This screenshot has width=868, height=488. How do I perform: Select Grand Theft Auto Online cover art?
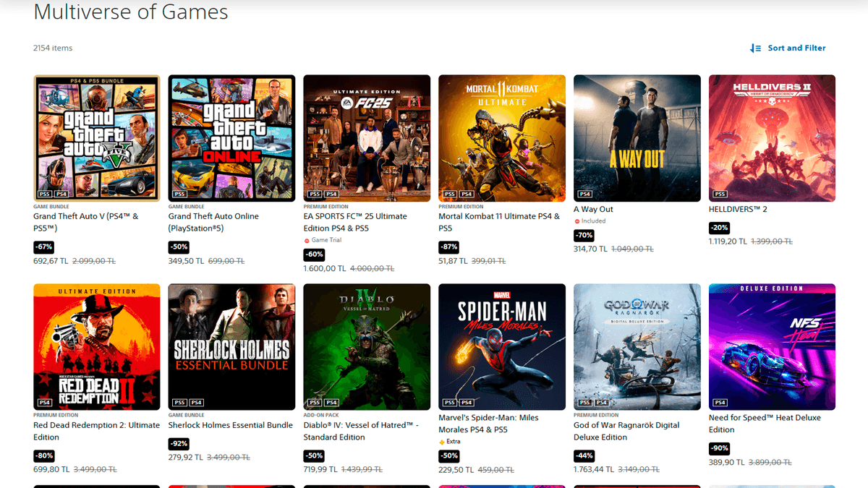click(x=231, y=137)
